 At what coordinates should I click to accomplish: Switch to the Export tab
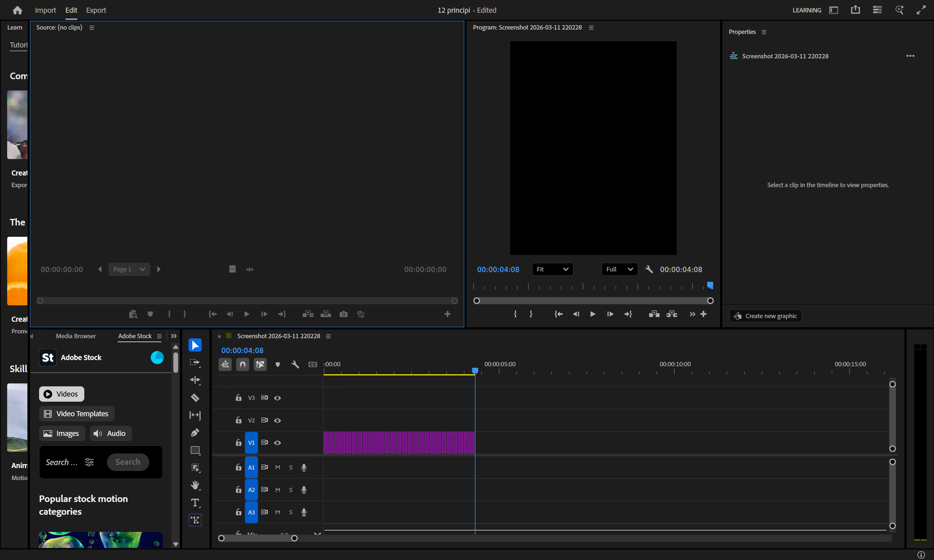[96, 10]
